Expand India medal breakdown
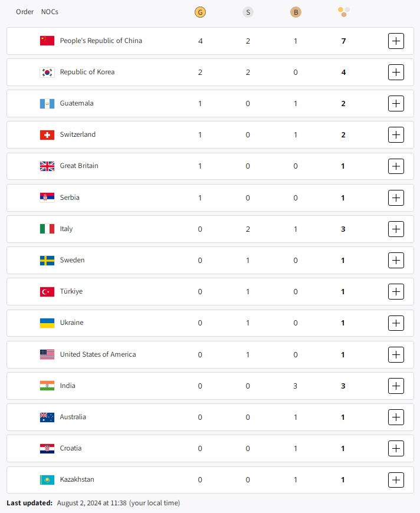420x513 pixels. pos(396,386)
